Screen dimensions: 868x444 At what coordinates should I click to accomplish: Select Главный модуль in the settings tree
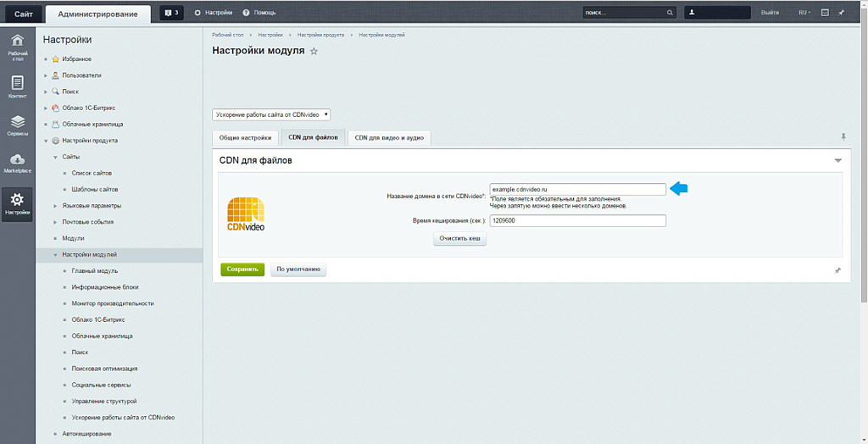tap(95, 271)
